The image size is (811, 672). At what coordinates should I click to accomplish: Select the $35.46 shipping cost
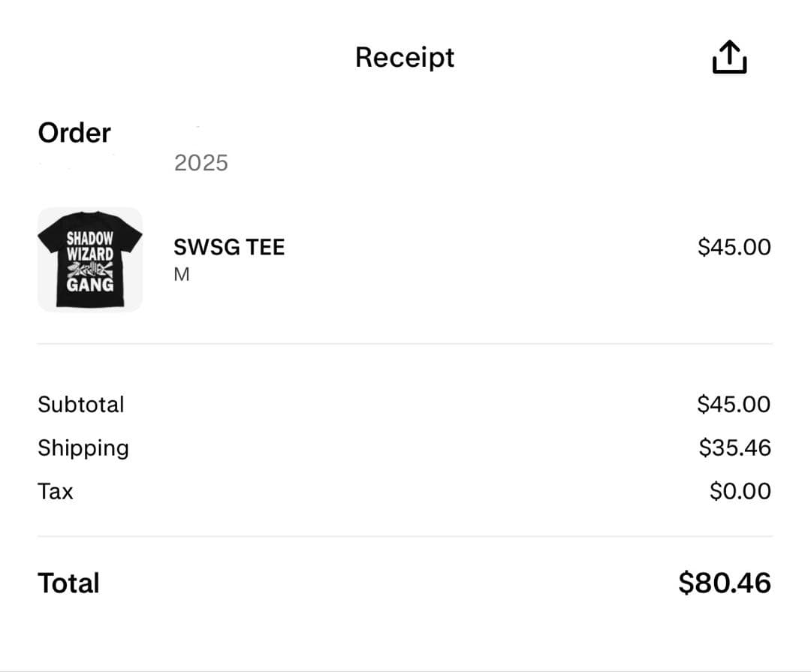tap(734, 447)
